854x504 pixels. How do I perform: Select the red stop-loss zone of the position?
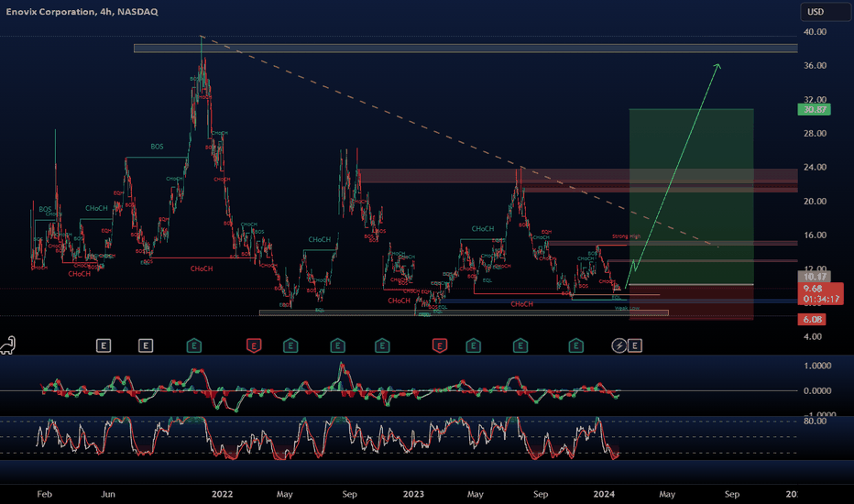(x=692, y=302)
